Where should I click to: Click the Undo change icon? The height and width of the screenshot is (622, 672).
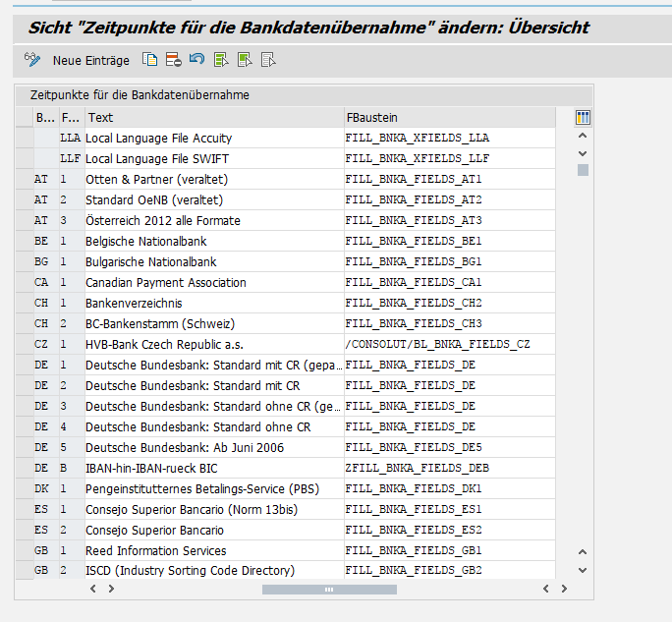(x=196, y=60)
